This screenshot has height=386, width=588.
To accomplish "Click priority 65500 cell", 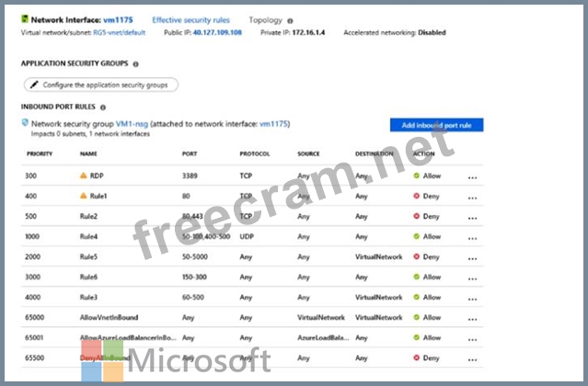I will pyautogui.click(x=34, y=358).
